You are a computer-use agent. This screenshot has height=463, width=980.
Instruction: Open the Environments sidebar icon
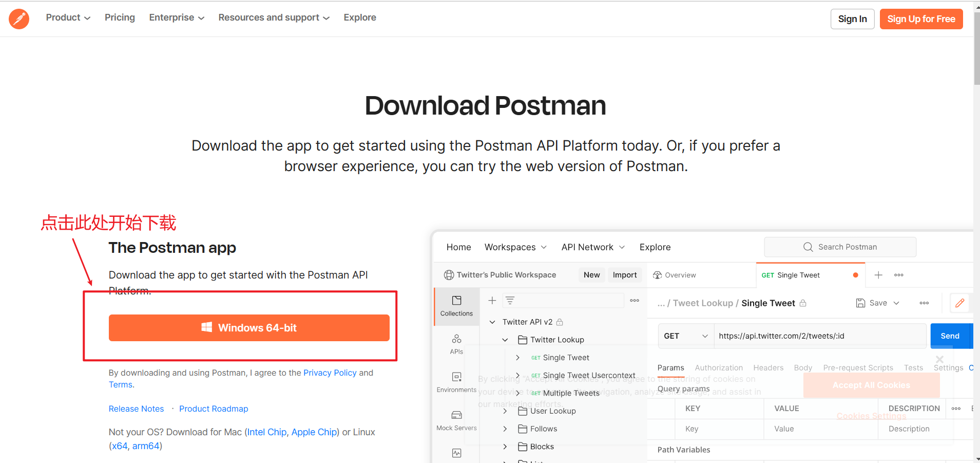[456, 380]
